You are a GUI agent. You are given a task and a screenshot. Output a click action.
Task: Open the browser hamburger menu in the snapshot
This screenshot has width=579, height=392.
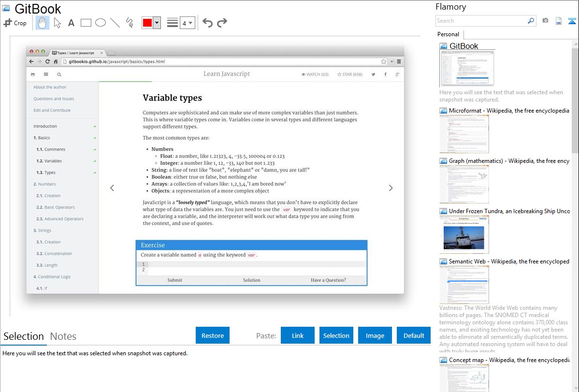pyautogui.click(x=399, y=61)
